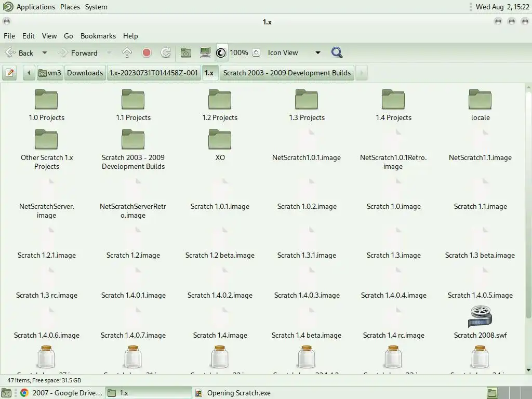Select Scratch 1.4 beta.image file
The width and height of the screenshot is (532, 399).
pos(307,335)
